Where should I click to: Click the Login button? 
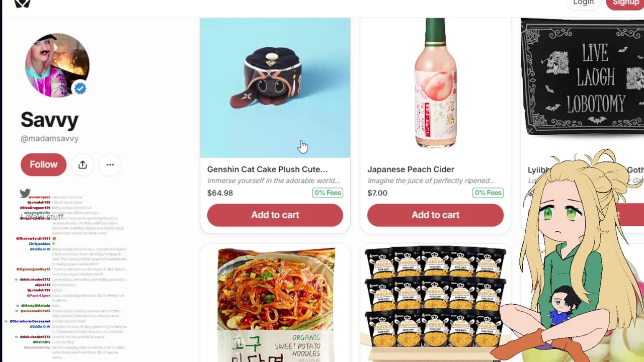[x=583, y=3]
